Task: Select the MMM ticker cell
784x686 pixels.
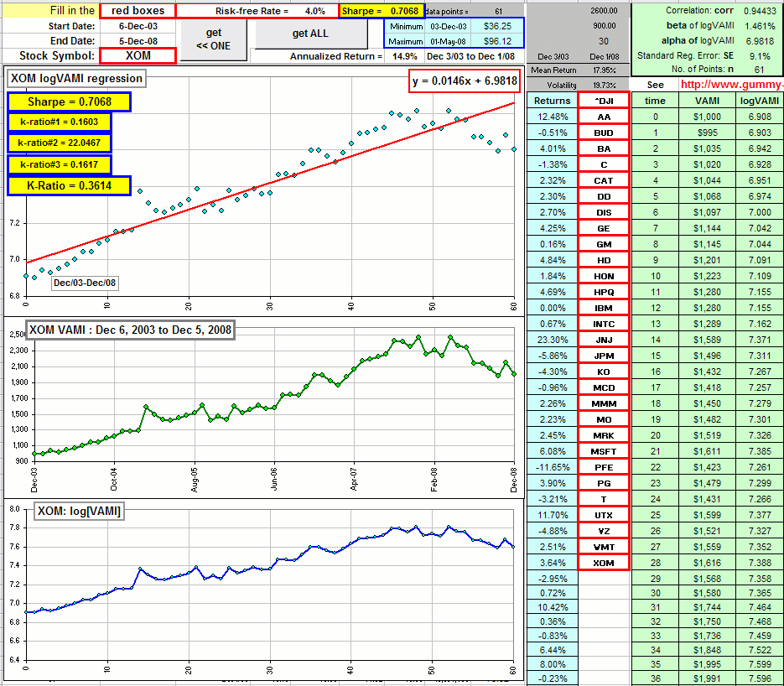Action: [x=604, y=403]
